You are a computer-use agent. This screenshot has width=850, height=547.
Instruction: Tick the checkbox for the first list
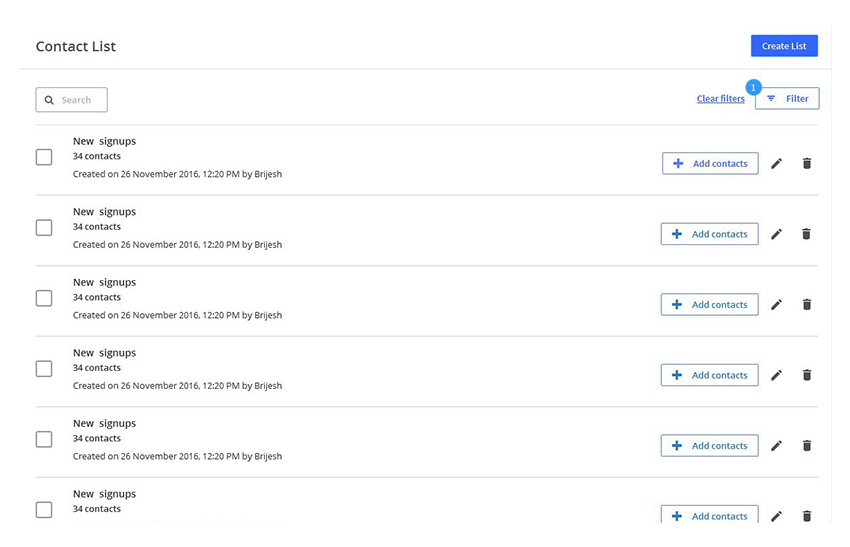44,157
